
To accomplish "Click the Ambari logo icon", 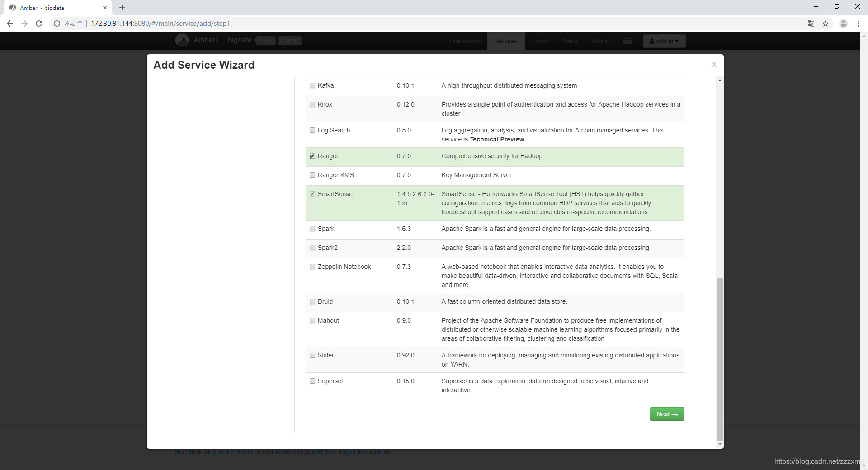I will 182,41.
